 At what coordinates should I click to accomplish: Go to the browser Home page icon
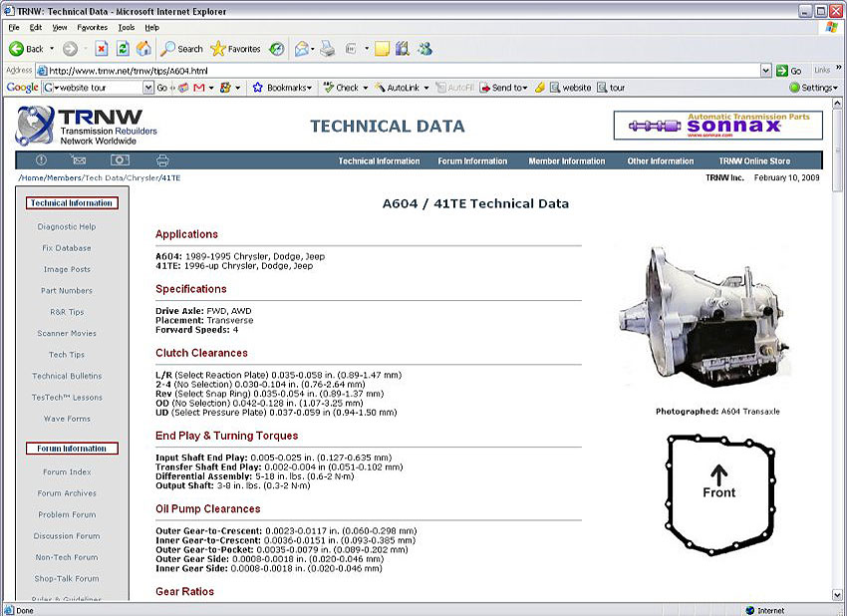143,49
